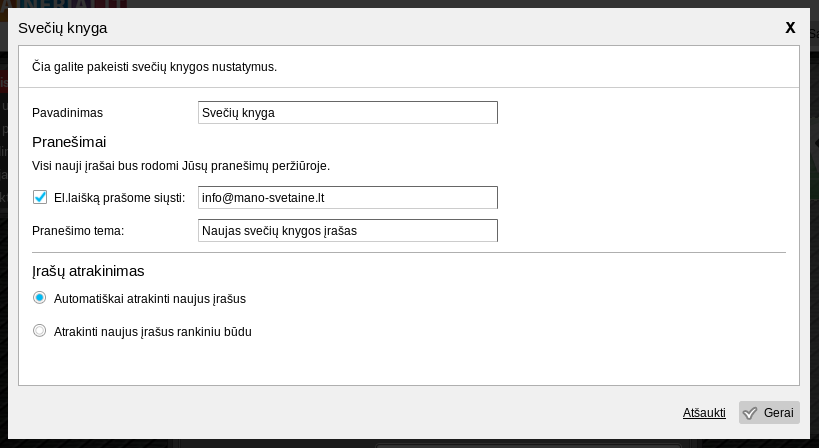Click the 'El.laišką prašome siųsti' label text
The image size is (819, 448).
pos(119,198)
